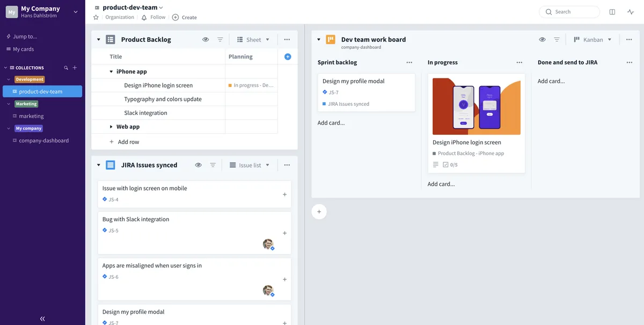The height and width of the screenshot is (325, 644).
Task: Click plus on Apps are misaligned card
Action: click(x=284, y=279)
